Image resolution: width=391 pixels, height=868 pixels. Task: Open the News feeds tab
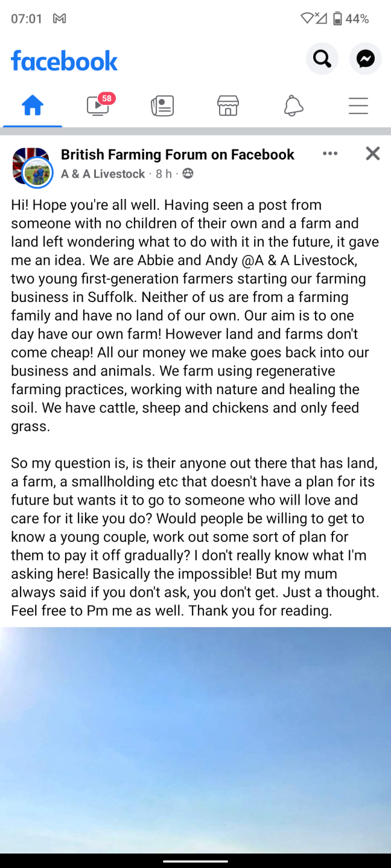[x=162, y=106]
